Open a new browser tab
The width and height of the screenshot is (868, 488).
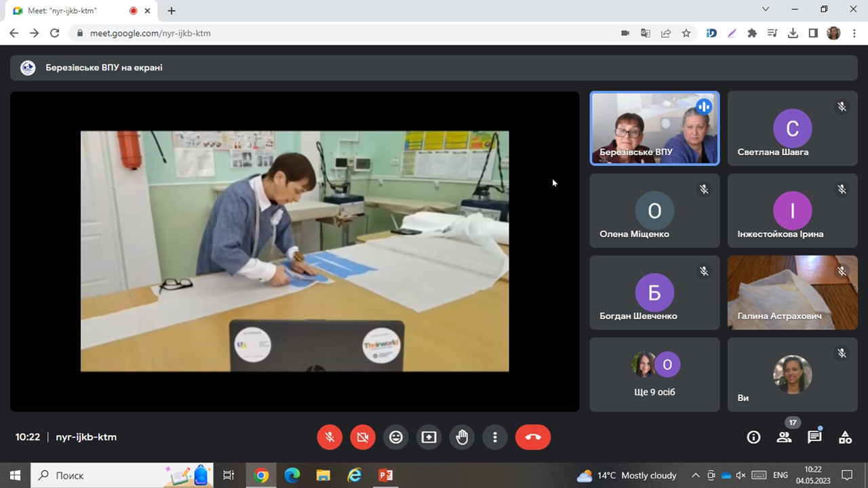pyautogui.click(x=172, y=11)
